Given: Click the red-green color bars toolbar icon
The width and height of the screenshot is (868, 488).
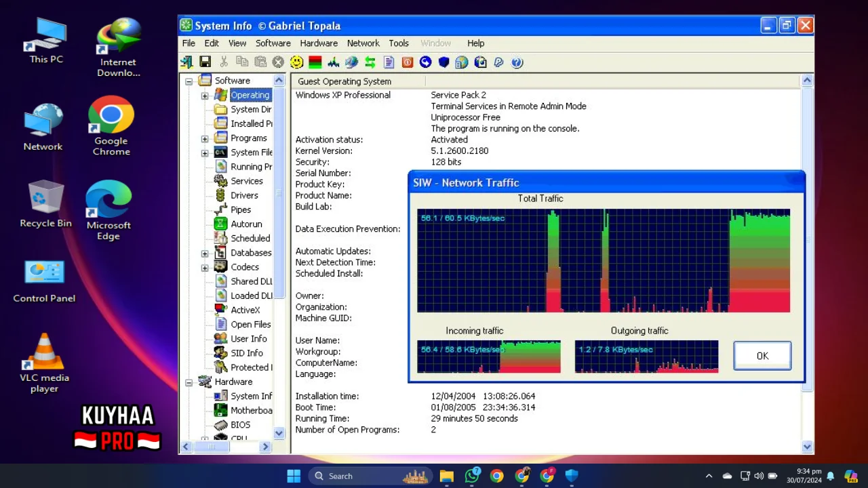Looking at the screenshot, I should tap(315, 62).
